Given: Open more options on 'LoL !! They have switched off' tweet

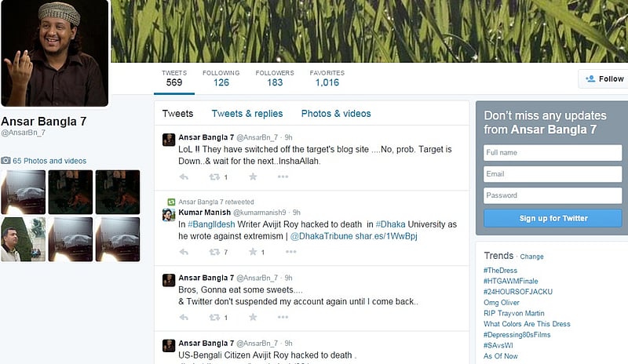Looking at the screenshot, I should tap(283, 177).
